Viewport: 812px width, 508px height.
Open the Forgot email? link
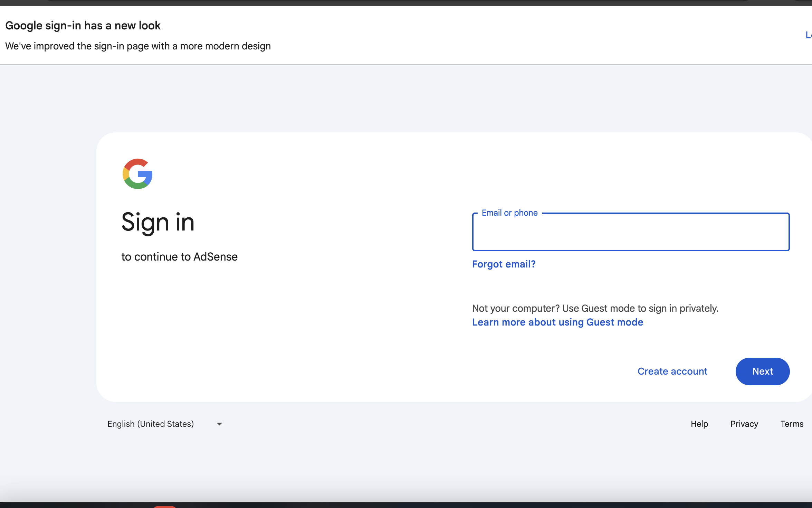[x=504, y=264]
